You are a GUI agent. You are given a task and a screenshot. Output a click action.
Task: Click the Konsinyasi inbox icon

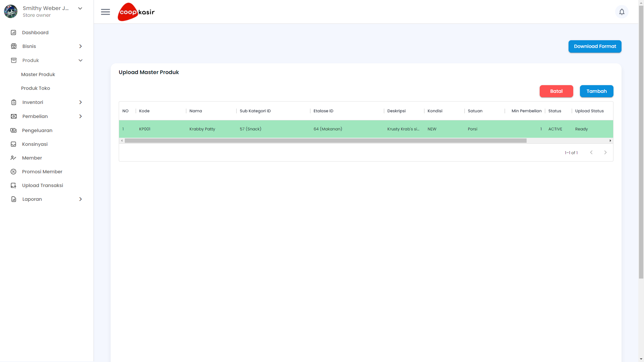[x=13, y=144]
